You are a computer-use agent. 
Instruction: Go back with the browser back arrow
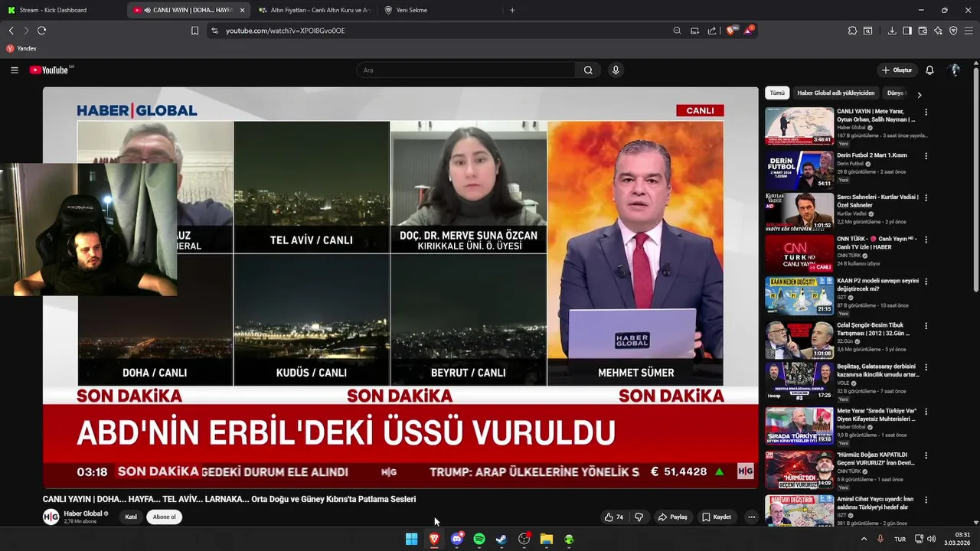click(11, 31)
